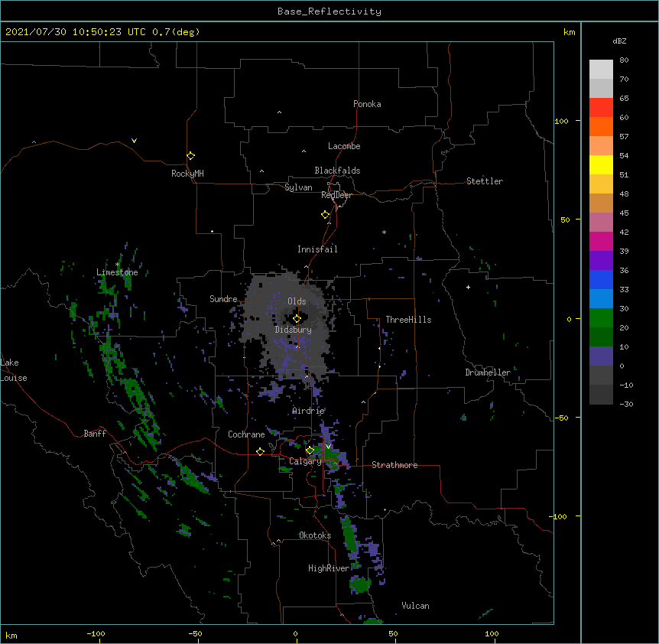Viewport: 659px width, 644px height.
Task: Click the Base_Reflectivity title
Action: click(329, 11)
